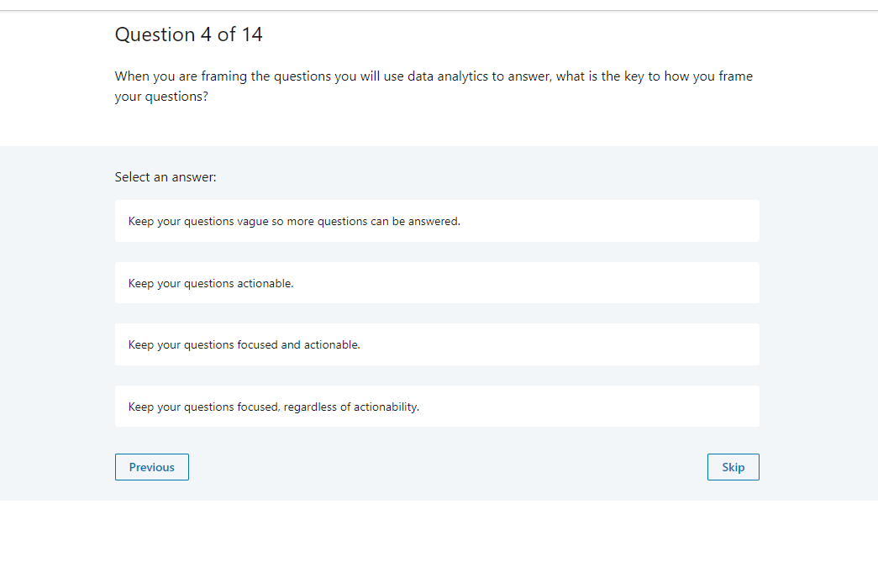Select 'focused, regardless of actionability' option
The height and width of the screenshot is (588, 878).
tap(437, 406)
